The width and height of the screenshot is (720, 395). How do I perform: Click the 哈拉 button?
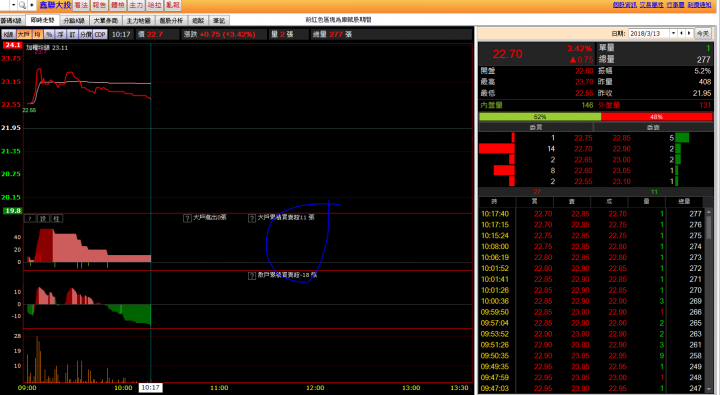(154, 5)
